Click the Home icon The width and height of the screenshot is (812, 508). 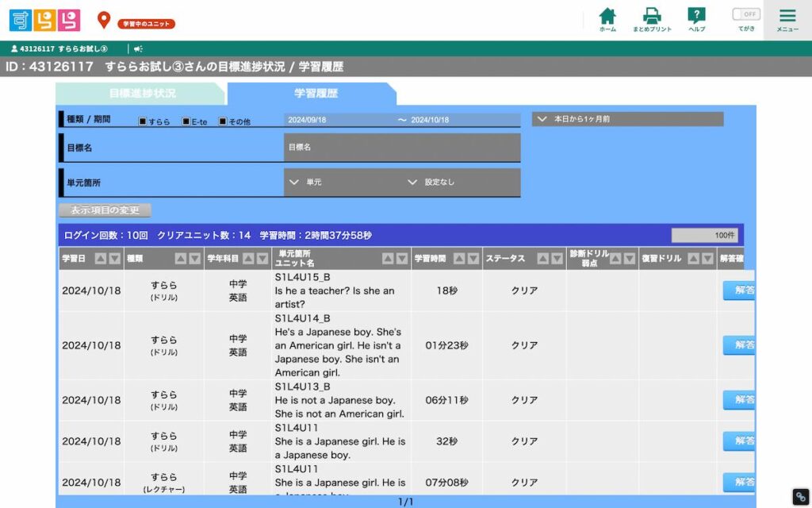click(607, 19)
